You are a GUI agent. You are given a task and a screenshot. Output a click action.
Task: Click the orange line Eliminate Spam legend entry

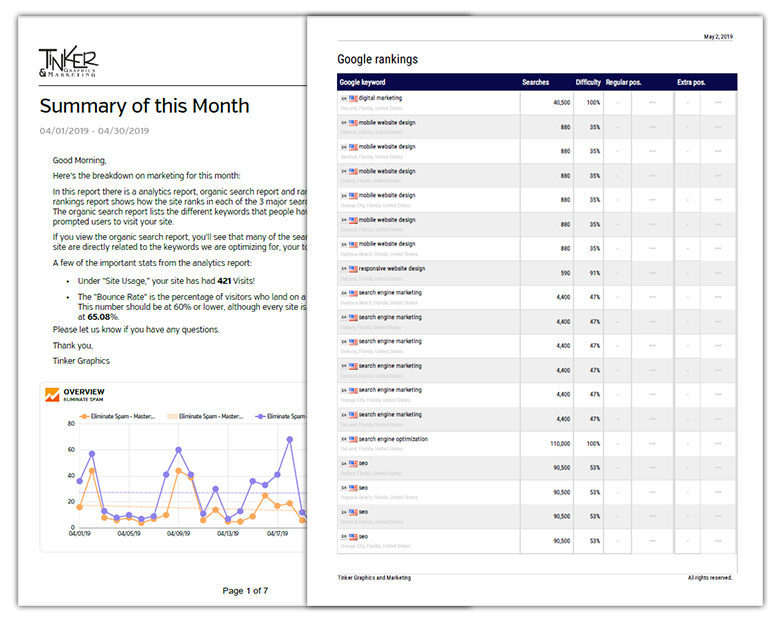(x=118, y=417)
